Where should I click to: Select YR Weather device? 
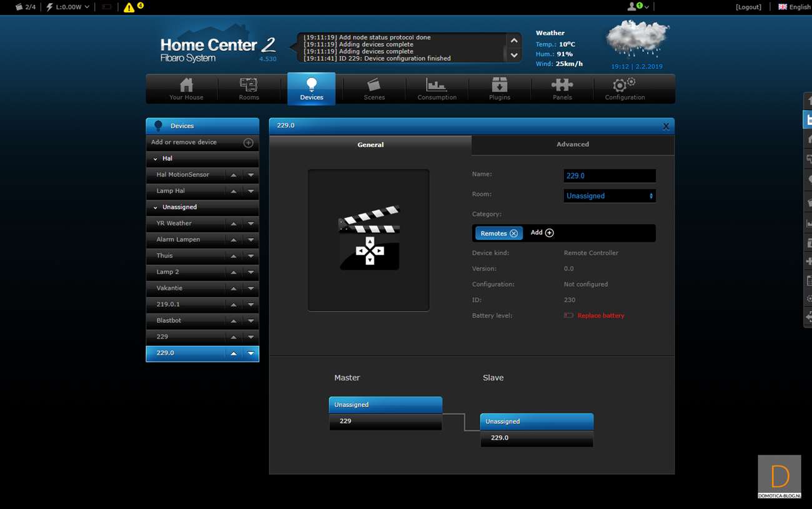click(174, 224)
